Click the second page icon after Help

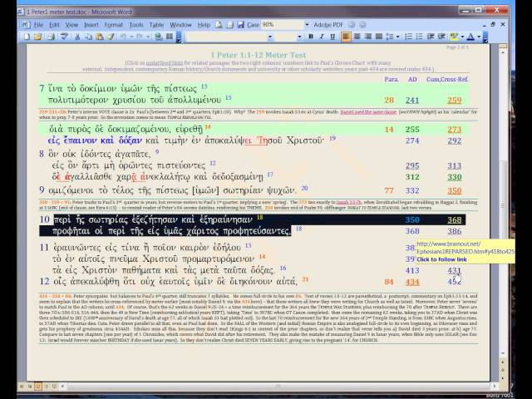click(x=229, y=25)
